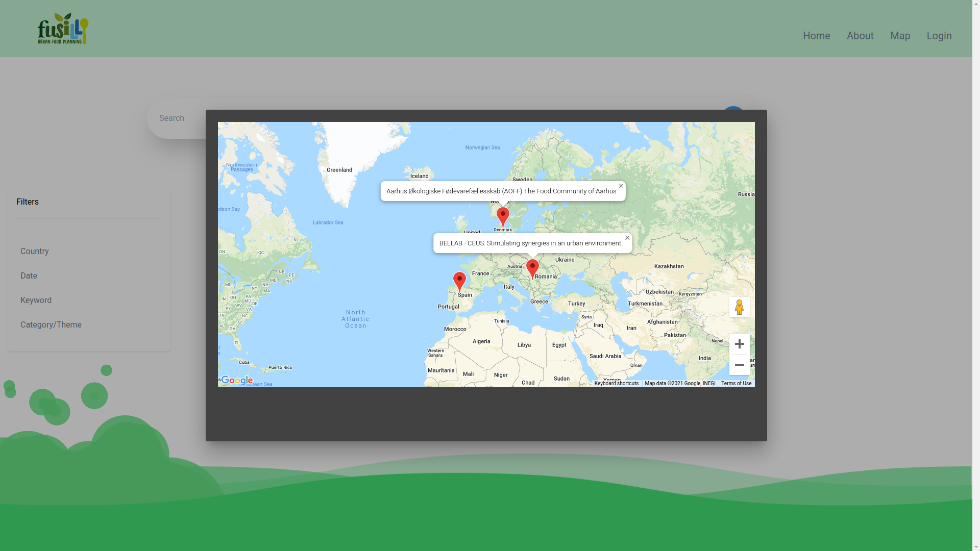
Task: Expand the Category/Theme filter section
Action: pos(51,324)
